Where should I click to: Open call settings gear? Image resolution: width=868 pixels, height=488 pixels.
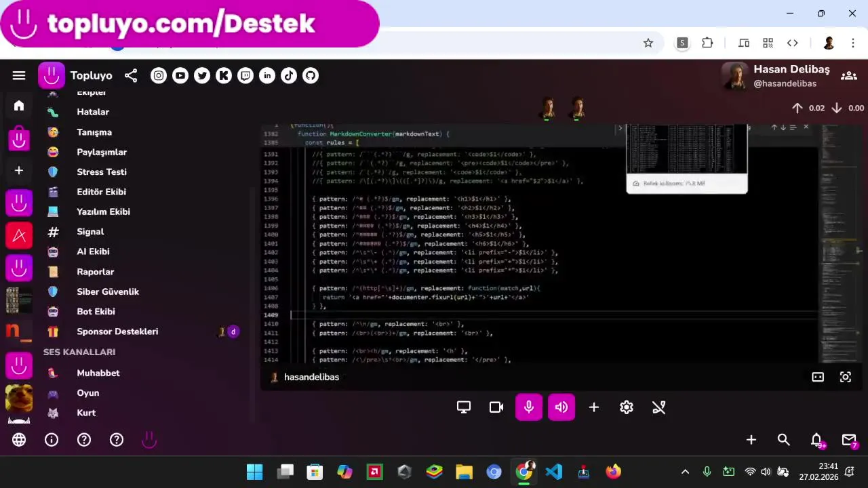[x=627, y=407]
